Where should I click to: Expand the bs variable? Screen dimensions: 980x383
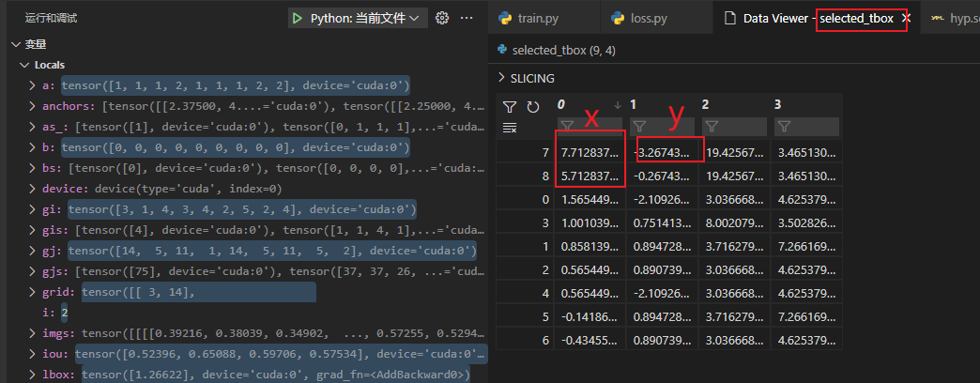tap(33, 168)
